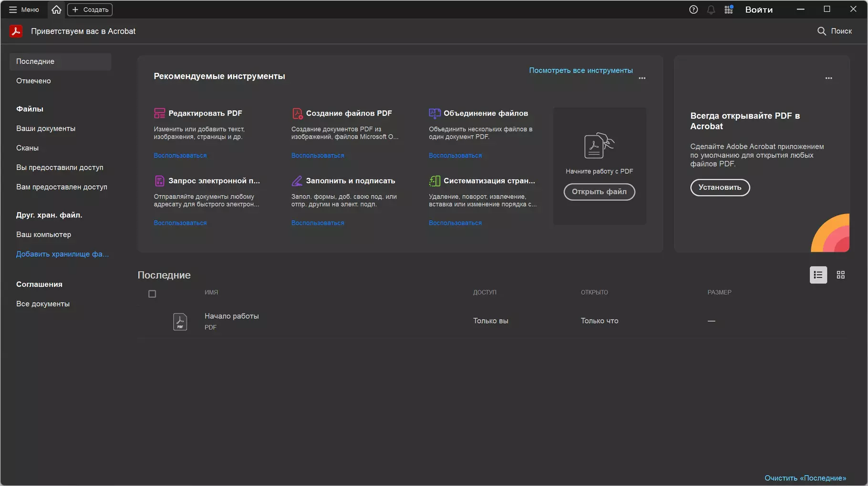
Task: Sort by РАЗМЕР column header
Action: pyautogui.click(x=719, y=293)
